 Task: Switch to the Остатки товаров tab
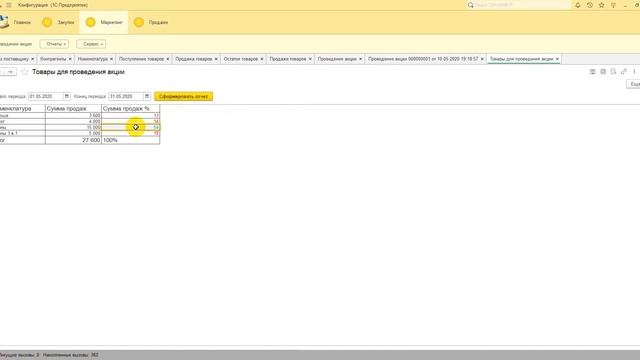click(x=241, y=59)
